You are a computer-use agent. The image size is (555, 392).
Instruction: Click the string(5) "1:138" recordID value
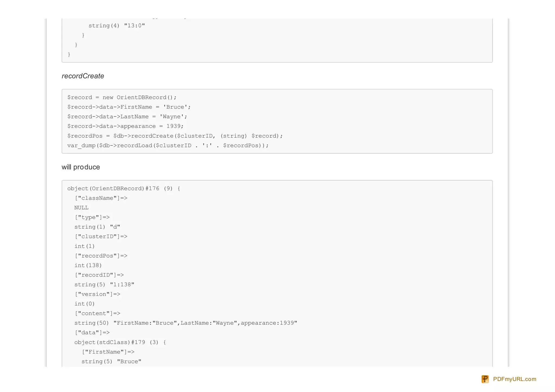click(104, 285)
